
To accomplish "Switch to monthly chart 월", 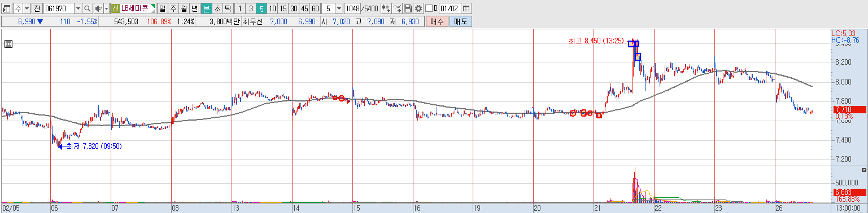I will click(184, 8).
